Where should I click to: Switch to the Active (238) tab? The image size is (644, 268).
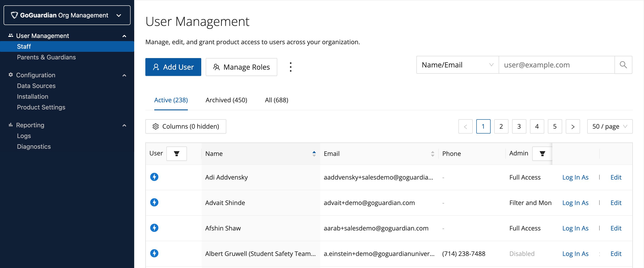click(x=171, y=100)
